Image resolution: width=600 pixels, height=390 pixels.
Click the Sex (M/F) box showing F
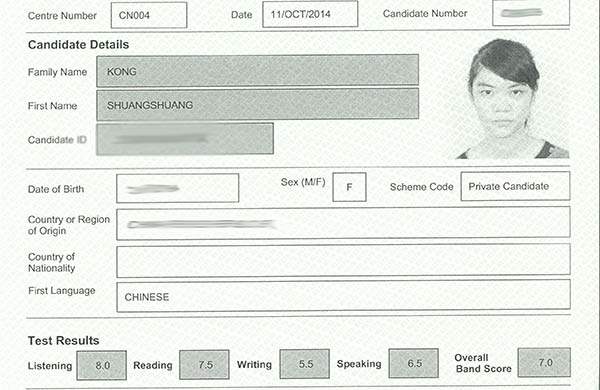tap(349, 187)
